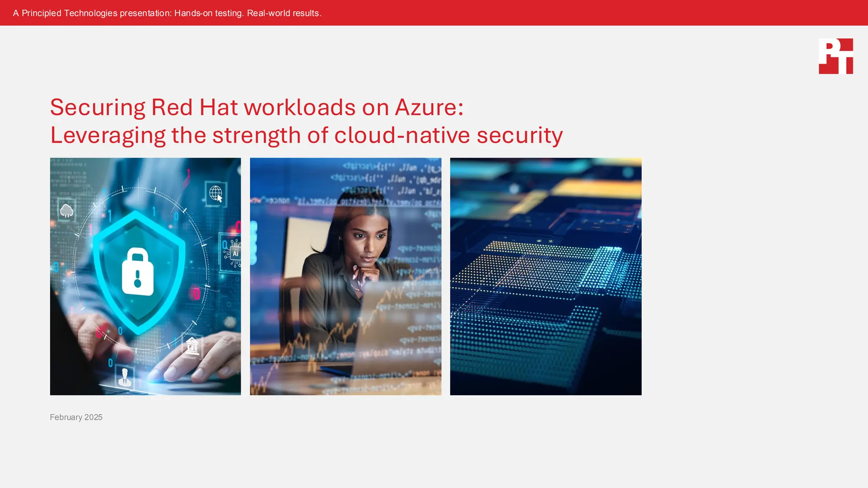Click the cloud icon in left image
This screenshot has height=488, width=868.
coord(67,210)
